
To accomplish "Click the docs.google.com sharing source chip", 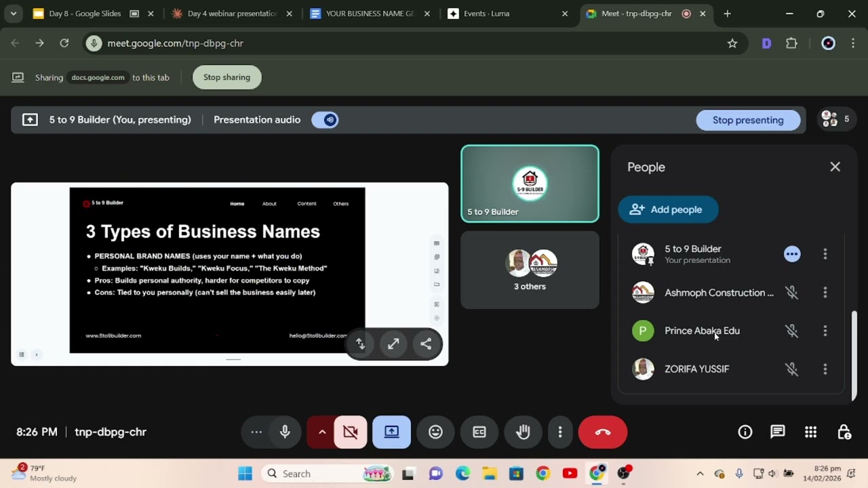I will [x=98, y=77].
